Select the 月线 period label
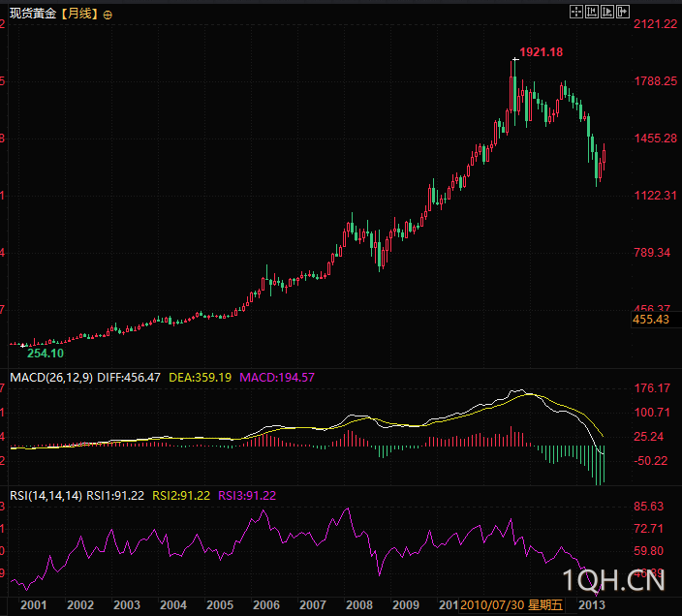The image size is (682, 616). tap(80, 15)
